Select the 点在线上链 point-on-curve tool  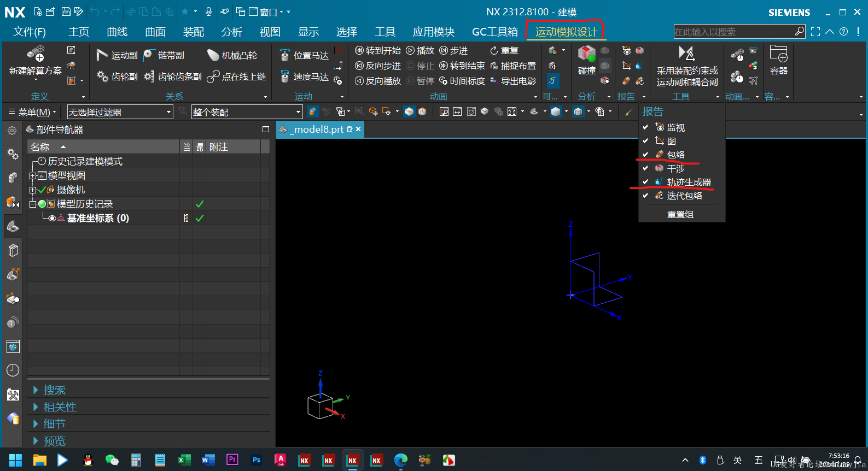[x=236, y=76]
